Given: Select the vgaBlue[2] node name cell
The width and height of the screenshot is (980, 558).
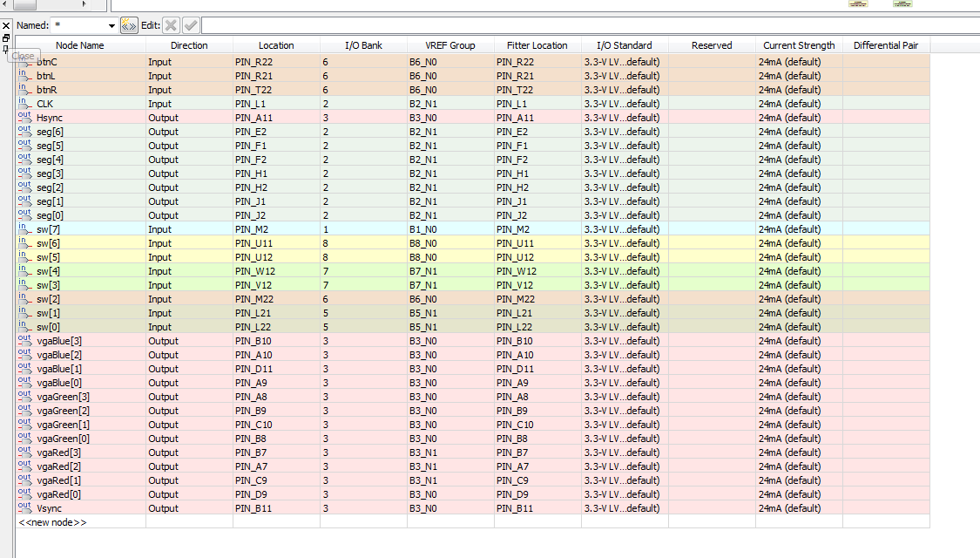Looking at the screenshot, I should [81, 355].
